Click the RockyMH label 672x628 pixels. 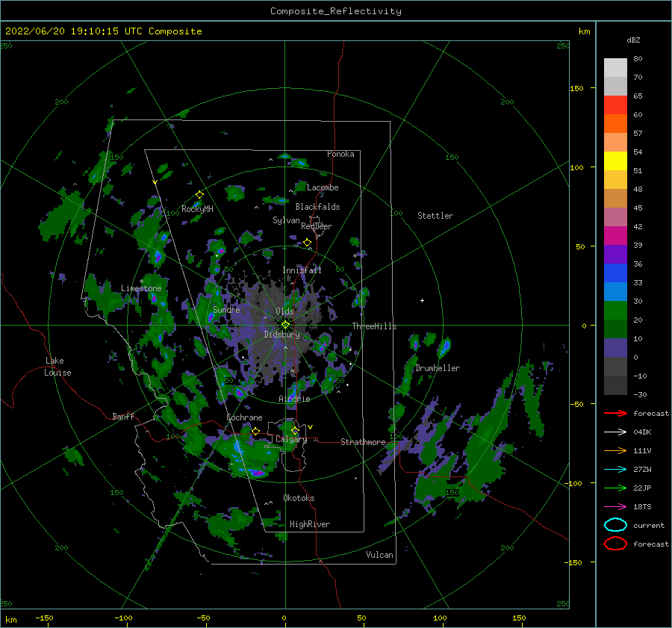[197, 209]
